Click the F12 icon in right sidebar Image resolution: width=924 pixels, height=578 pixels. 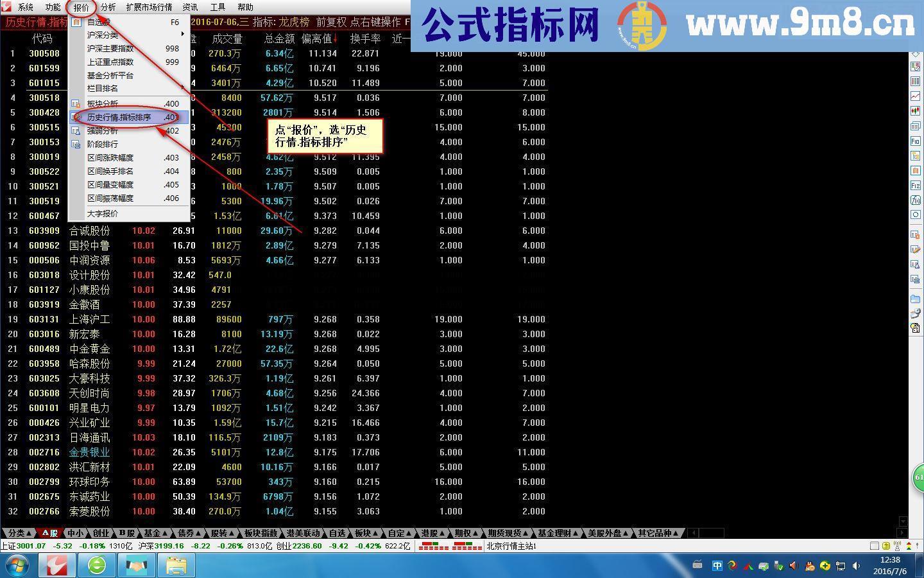(x=916, y=186)
